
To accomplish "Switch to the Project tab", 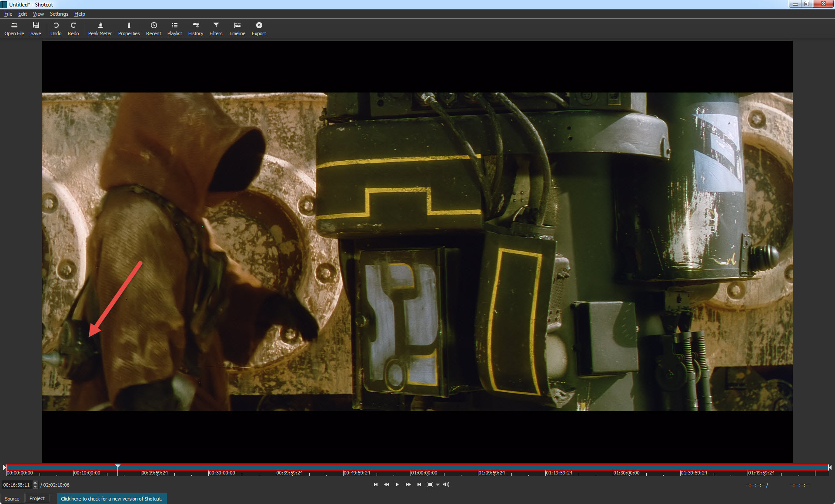I will (37, 498).
